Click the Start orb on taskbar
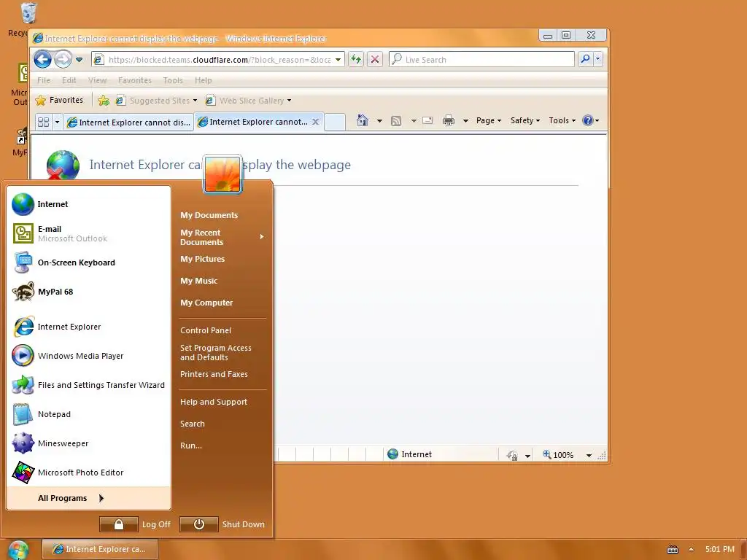747x560 pixels. pos(18,550)
